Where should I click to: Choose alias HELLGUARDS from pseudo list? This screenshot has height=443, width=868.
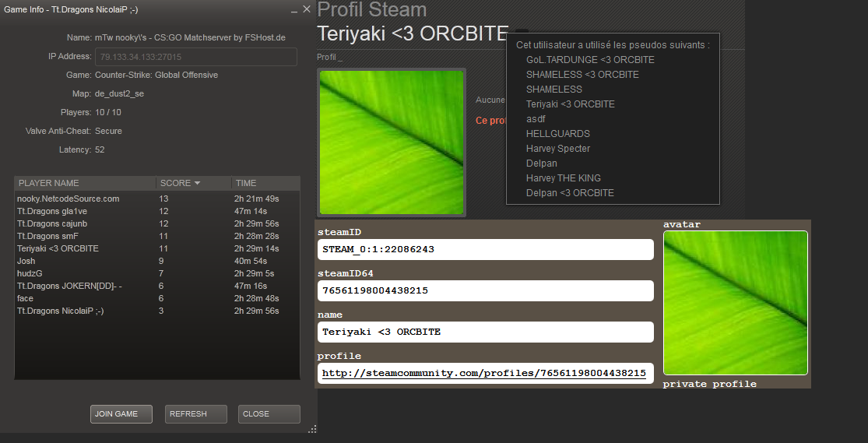(558, 134)
